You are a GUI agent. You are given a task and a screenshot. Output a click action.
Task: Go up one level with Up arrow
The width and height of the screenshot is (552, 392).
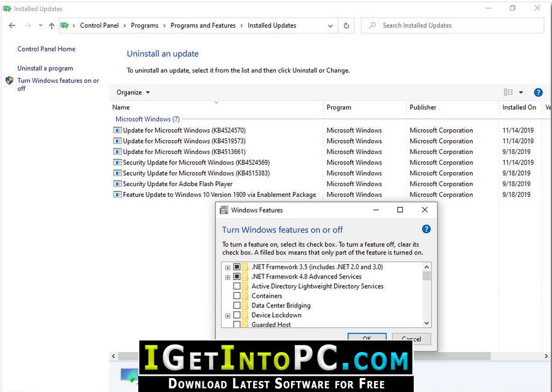tap(51, 25)
